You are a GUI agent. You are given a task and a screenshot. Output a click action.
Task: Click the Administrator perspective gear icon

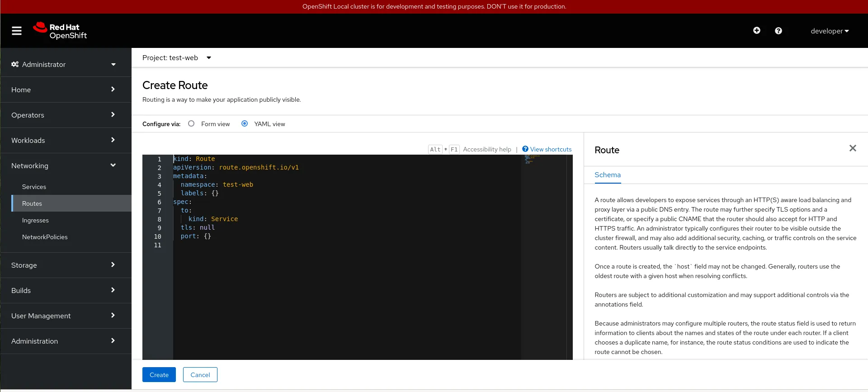[15, 64]
